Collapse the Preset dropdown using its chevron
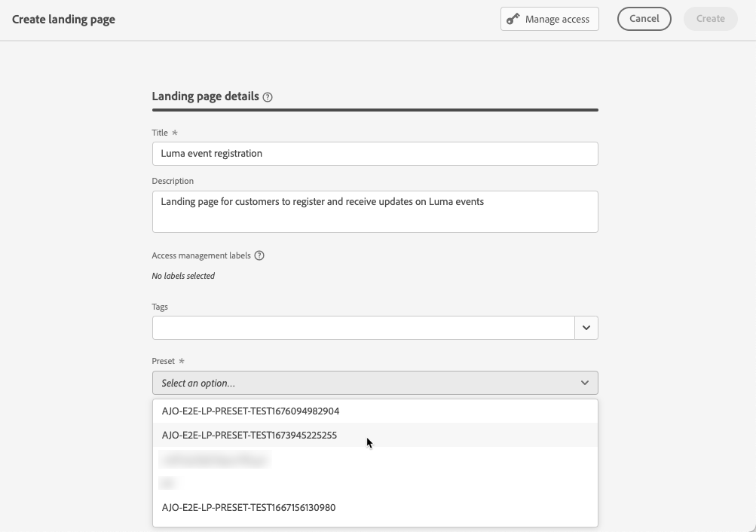This screenshot has width=756, height=532. (x=584, y=383)
